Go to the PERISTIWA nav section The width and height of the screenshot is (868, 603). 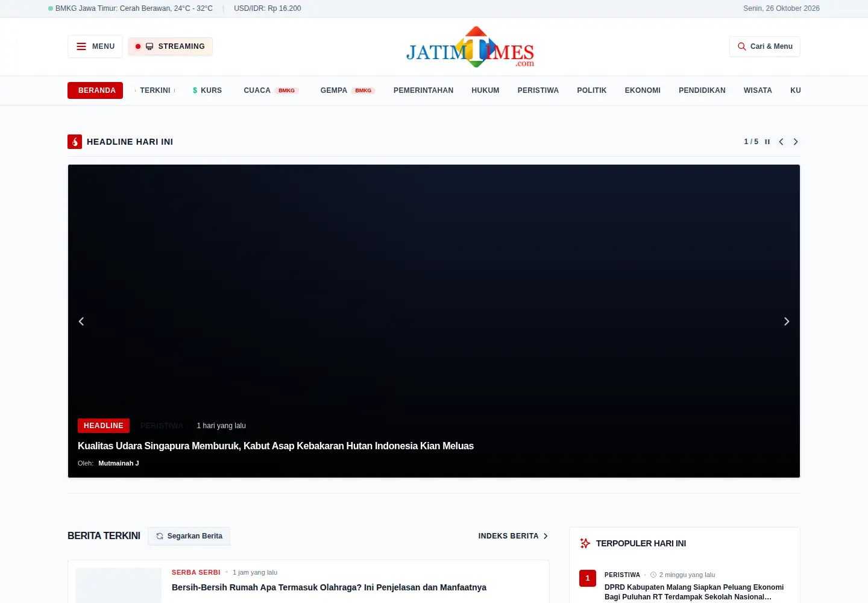tap(538, 90)
